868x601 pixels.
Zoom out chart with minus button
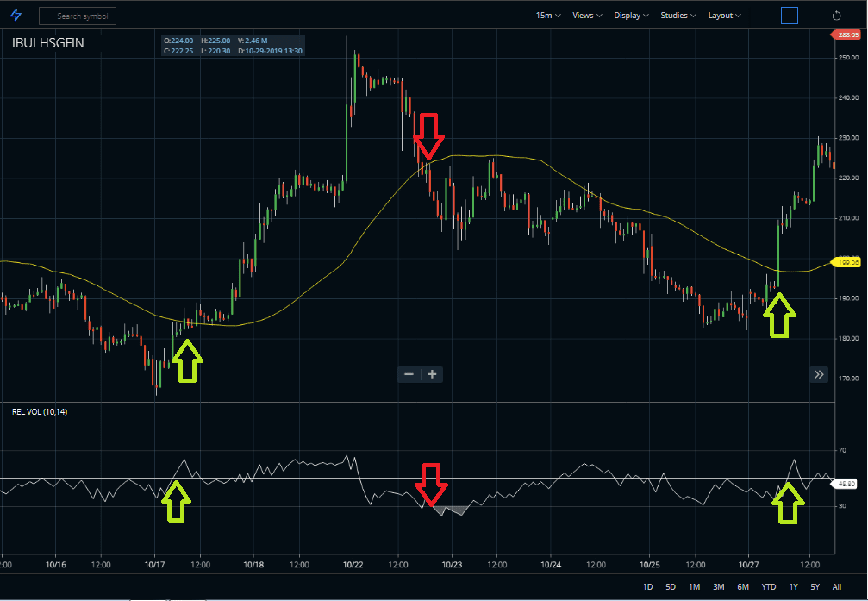coord(409,374)
